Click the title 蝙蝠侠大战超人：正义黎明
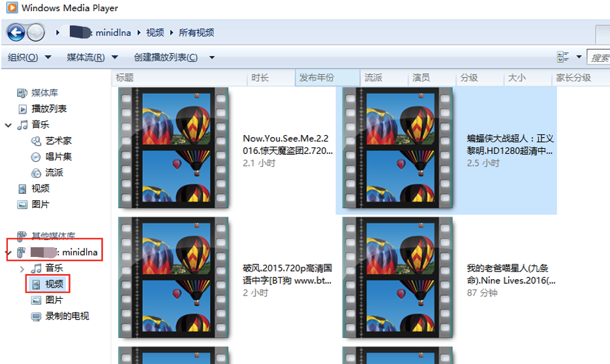 510,145
